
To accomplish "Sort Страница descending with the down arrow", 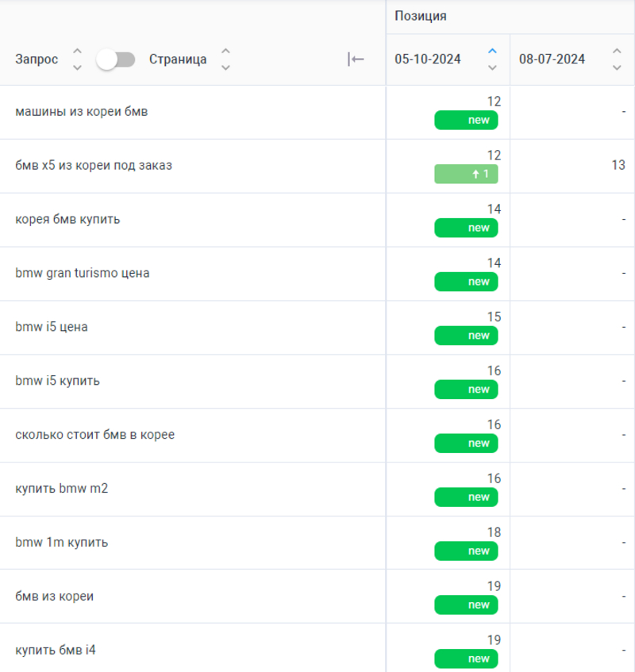I will tap(225, 67).
